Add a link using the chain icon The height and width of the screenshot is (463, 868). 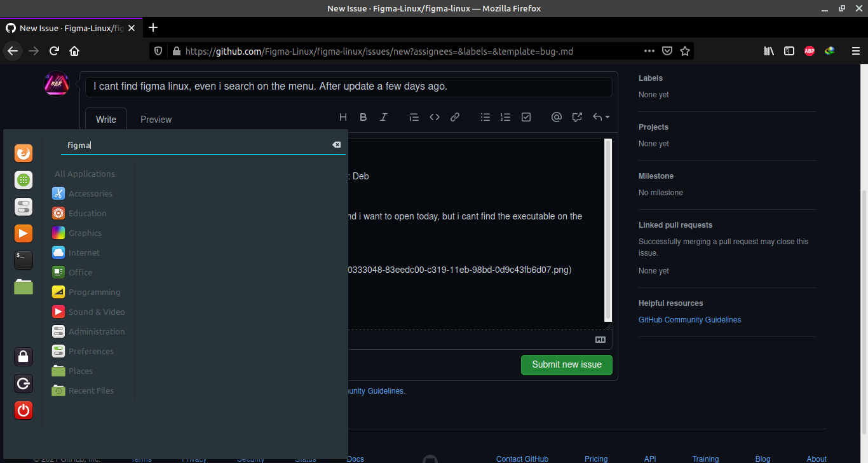coord(455,117)
